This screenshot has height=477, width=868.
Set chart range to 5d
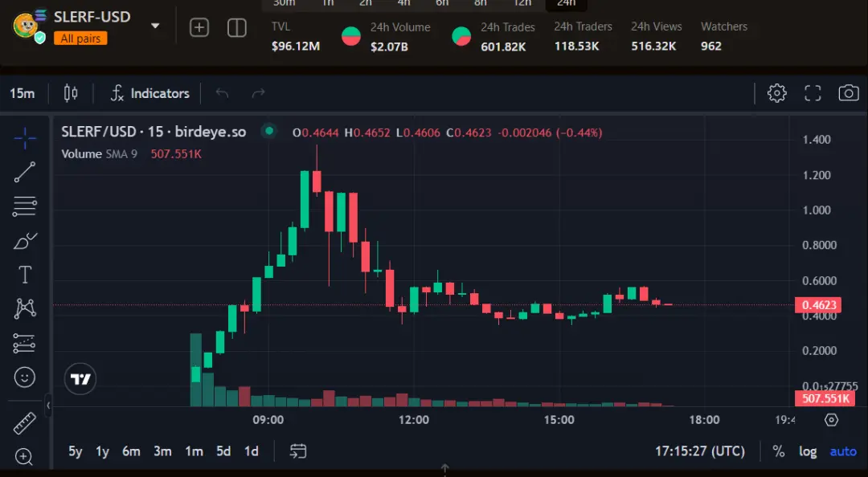tap(223, 451)
